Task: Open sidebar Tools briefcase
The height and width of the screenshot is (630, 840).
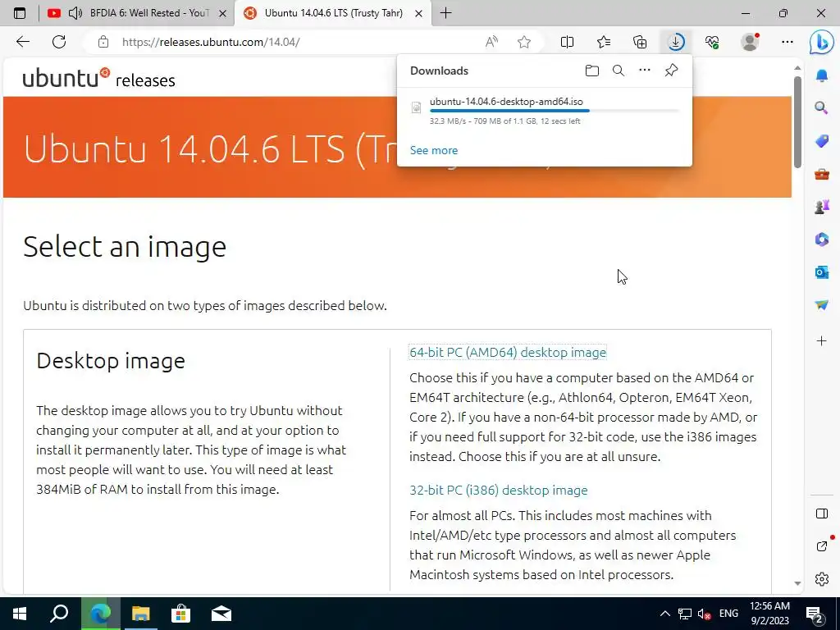Action: coord(821,174)
